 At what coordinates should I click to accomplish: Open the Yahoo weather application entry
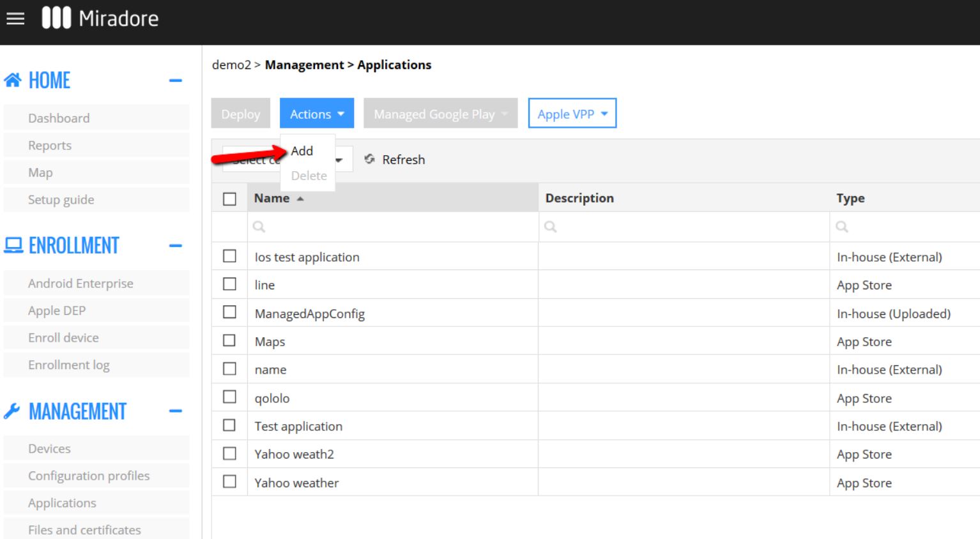pos(297,483)
